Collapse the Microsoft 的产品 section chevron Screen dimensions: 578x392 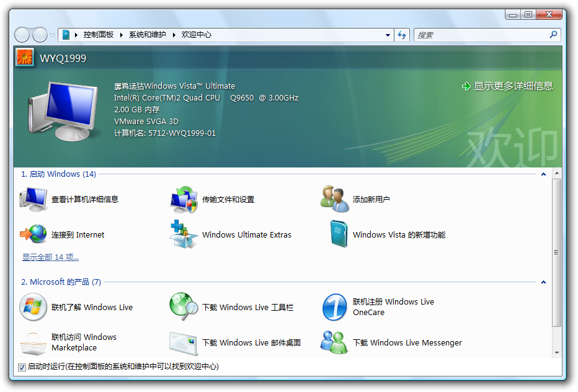(x=543, y=282)
